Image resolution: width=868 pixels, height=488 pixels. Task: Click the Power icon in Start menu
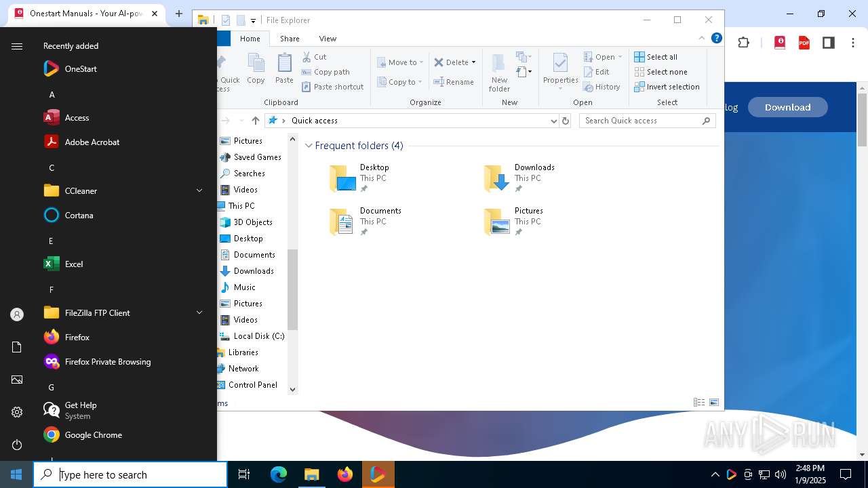[17, 445]
